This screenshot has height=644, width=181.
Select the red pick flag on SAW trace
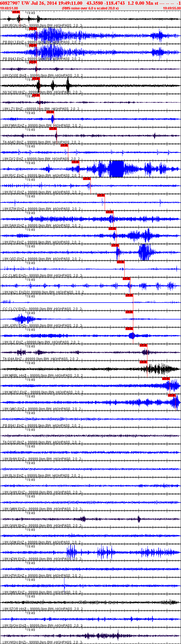coord(109,212)
